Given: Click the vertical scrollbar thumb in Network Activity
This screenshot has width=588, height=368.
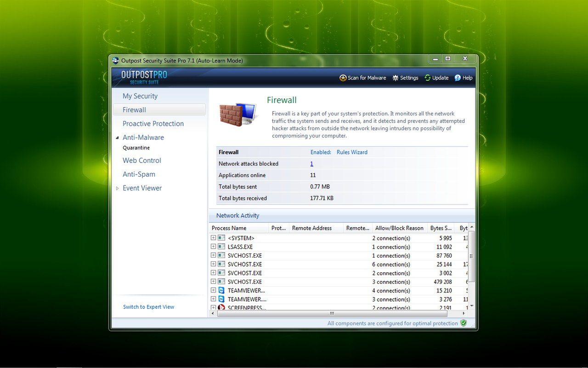Looking at the screenshot, I should click(x=471, y=256).
